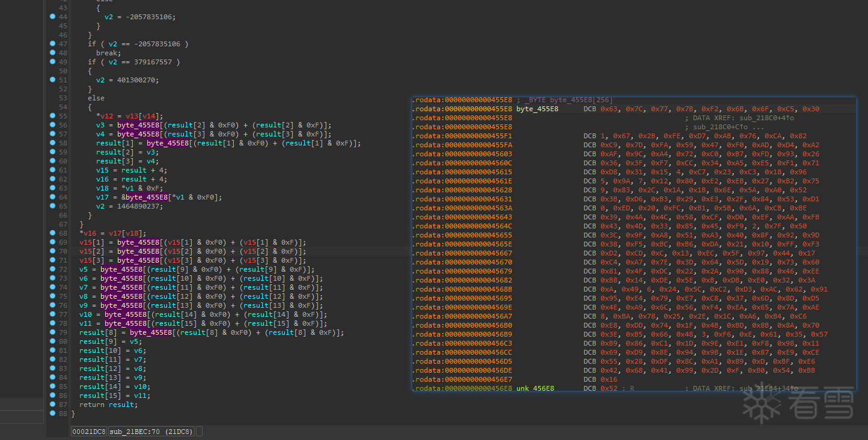868x440 pixels.
Task: Toggle breakpoint on line 49 condition
Action: [x=53, y=61]
